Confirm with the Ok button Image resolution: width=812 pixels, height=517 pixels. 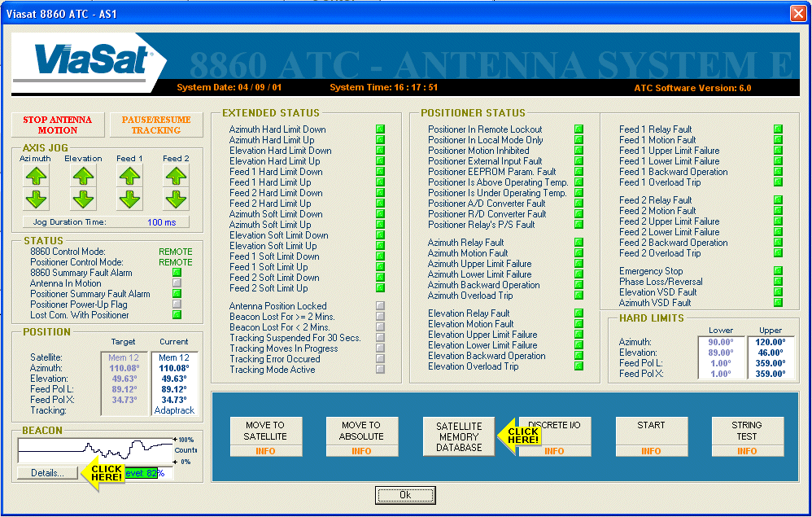click(405, 495)
